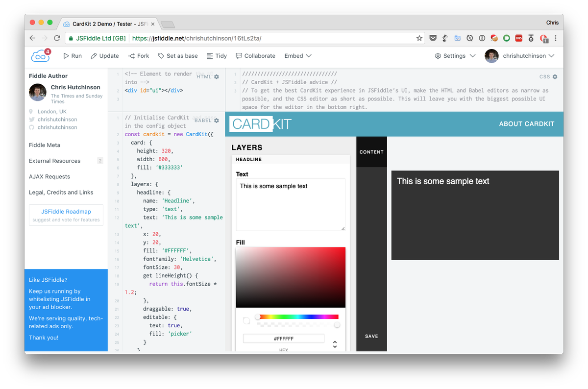Image resolution: width=588 pixels, height=389 pixels.
Task: Expand the Embed dropdown
Action: (x=298, y=56)
